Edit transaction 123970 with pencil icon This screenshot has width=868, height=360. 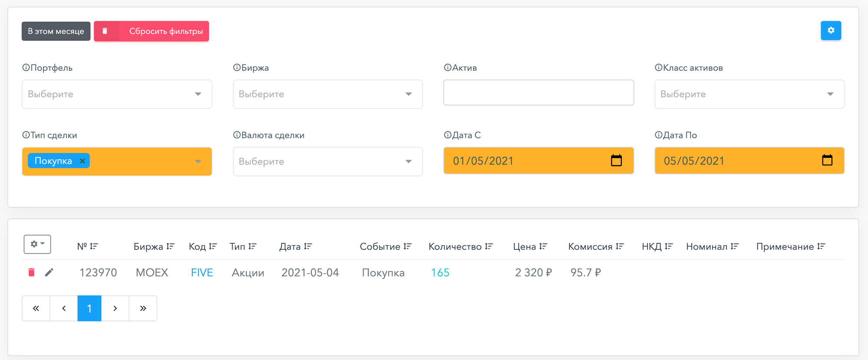(49, 272)
